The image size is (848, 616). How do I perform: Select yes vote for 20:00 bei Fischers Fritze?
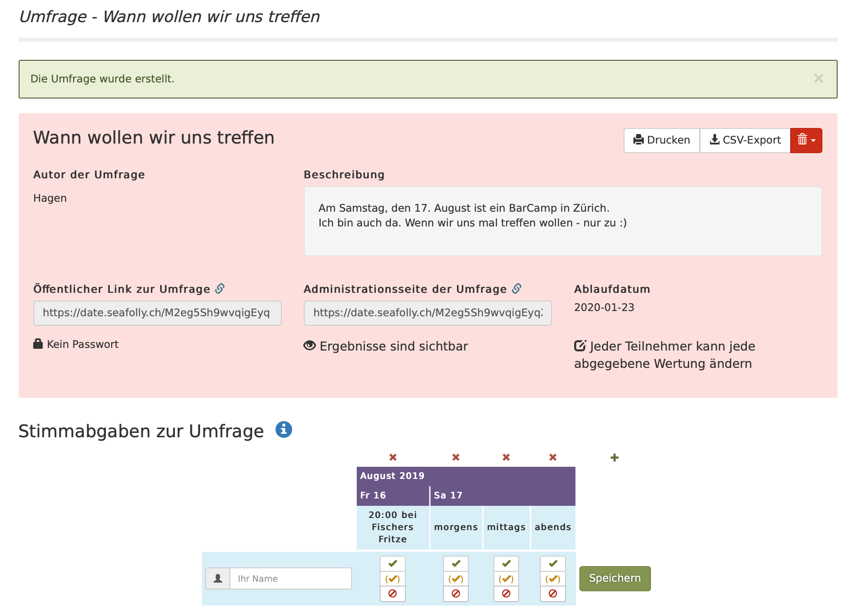click(392, 564)
